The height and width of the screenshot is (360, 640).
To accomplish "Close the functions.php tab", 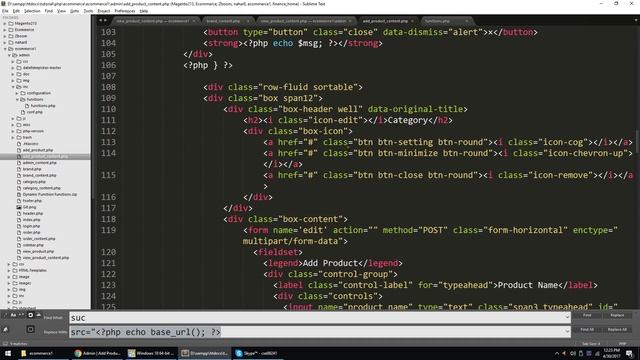I will point(467,21).
